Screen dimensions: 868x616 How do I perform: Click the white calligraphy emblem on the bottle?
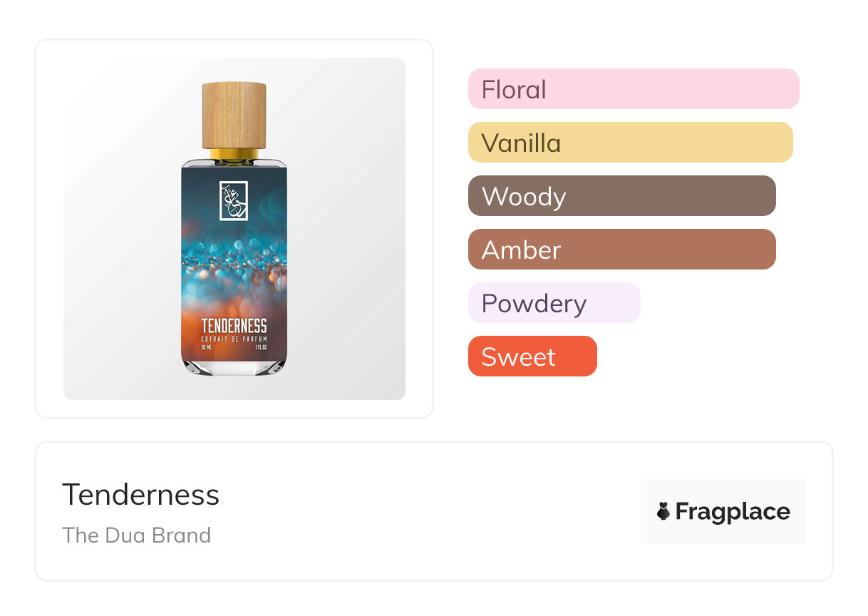point(234,200)
